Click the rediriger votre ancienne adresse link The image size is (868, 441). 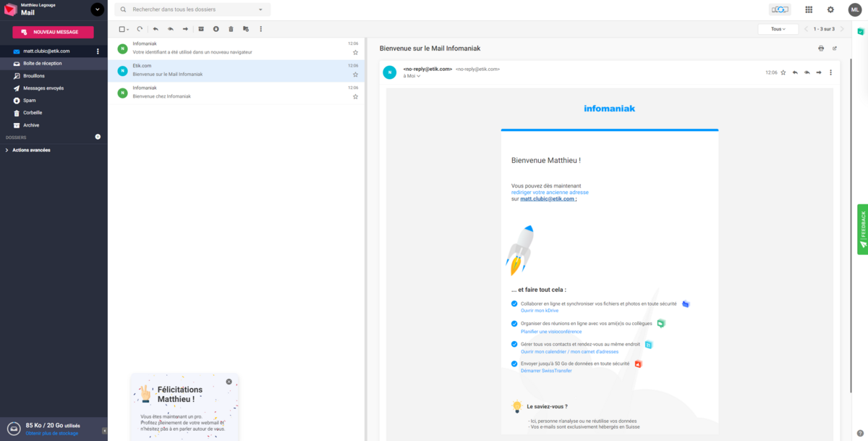(x=550, y=193)
